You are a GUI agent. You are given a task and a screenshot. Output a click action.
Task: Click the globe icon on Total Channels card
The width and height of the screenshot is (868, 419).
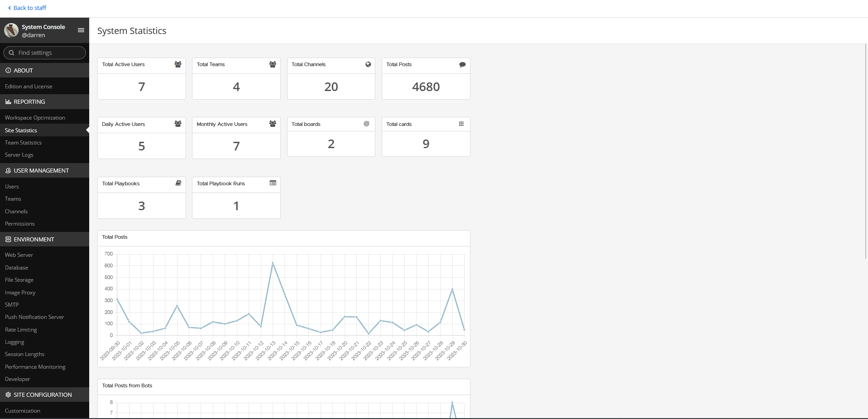click(368, 64)
